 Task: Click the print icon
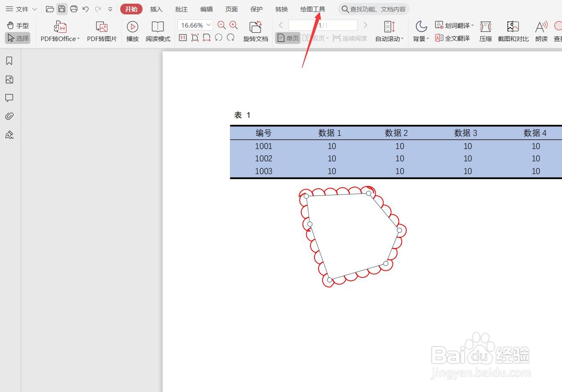pyautogui.click(x=74, y=9)
